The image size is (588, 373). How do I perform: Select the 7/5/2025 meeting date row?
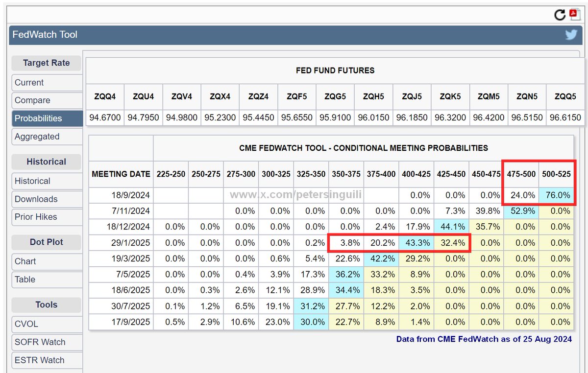point(331,275)
